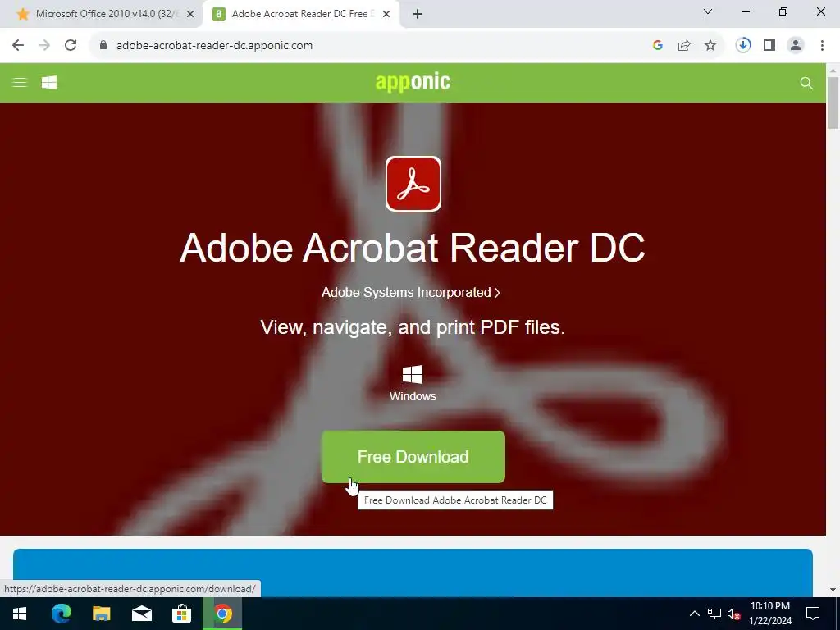This screenshot has height=630, width=840.
Task: Click the apponic logo
Action: coord(413,81)
